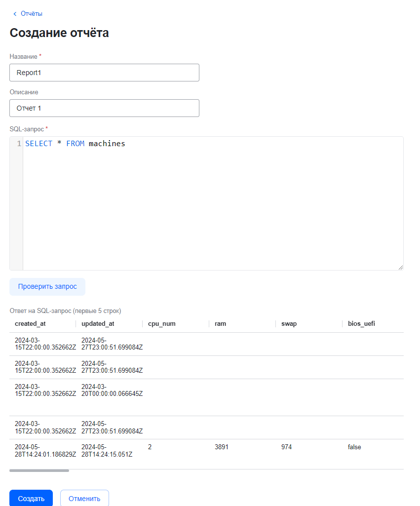Click the bios_uefi cell showing false
420x506 pixels.
tap(354, 447)
